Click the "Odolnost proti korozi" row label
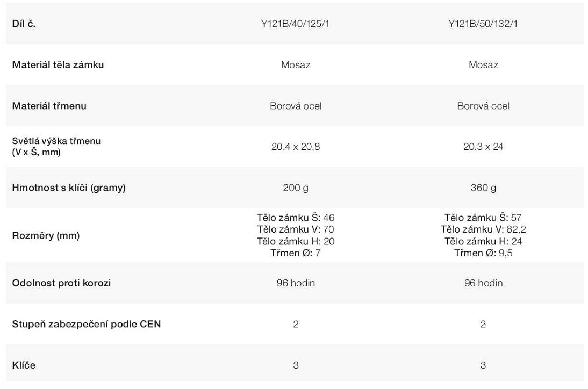This screenshot has width=588, height=389. pos(61,283)
